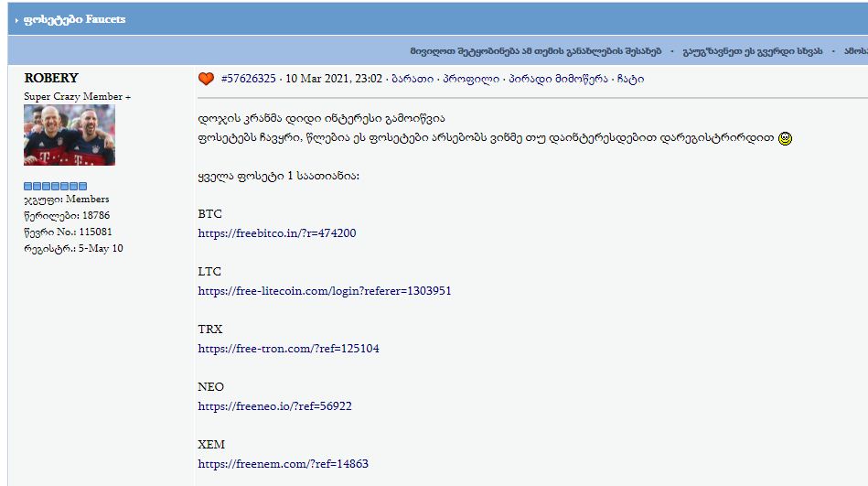868x486 pixels.
Task: Click the orange heart icon beside post number
Action: coord(206,79)
